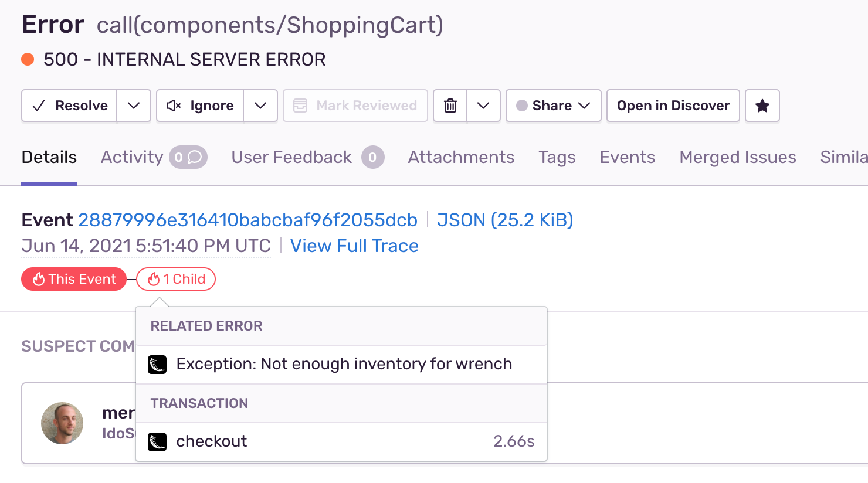Click the Activity comment bubble icon

pos(195,157)
